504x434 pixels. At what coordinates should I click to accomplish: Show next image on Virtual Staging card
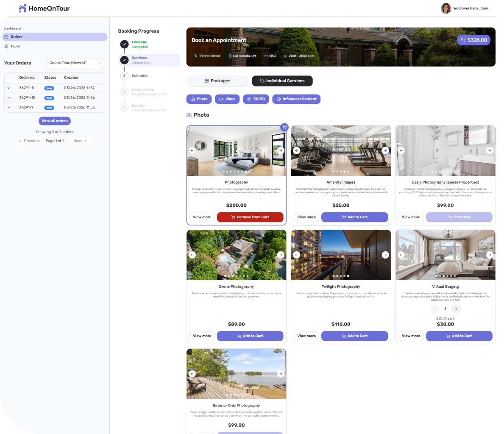(x=489, y=255)
